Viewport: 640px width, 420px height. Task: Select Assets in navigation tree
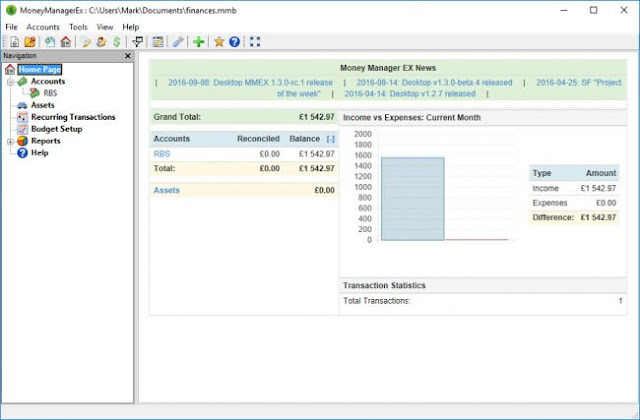[42, 105]
